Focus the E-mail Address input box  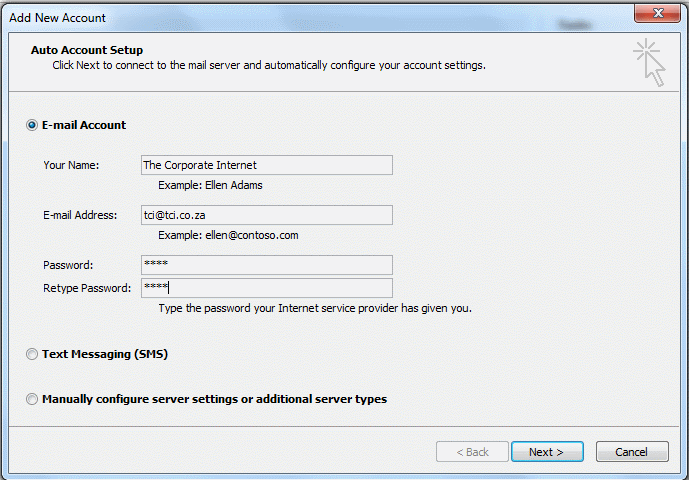coord(267,215)
